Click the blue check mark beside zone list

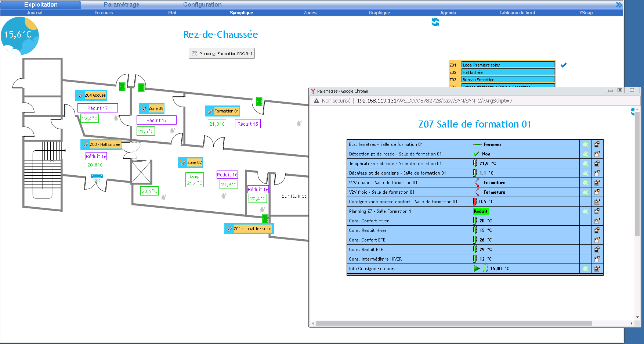(564, 65)
